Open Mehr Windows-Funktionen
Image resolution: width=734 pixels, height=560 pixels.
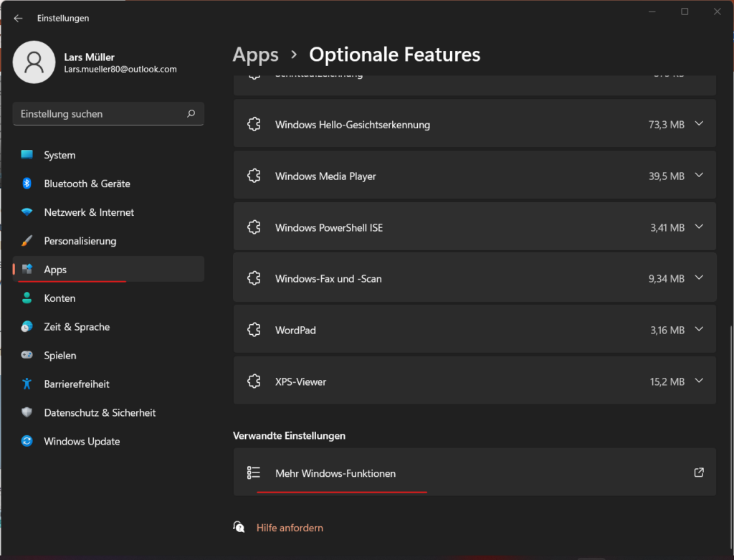point(475,472)
